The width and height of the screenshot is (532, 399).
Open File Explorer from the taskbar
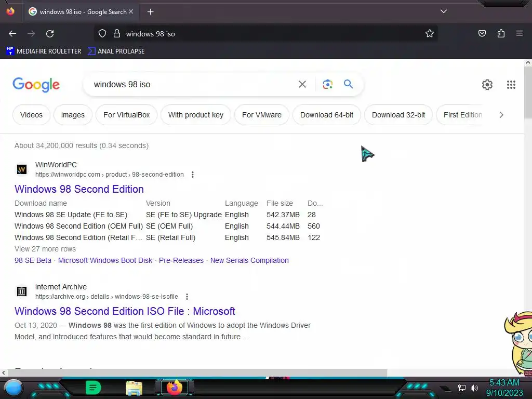[x=134, y=388]
